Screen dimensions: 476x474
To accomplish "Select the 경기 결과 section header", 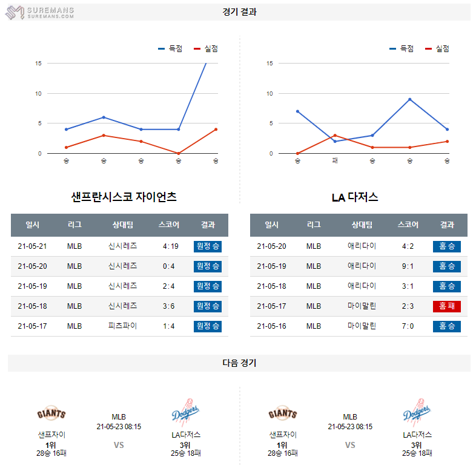I will pyautogui.click(x=239, y=12).
